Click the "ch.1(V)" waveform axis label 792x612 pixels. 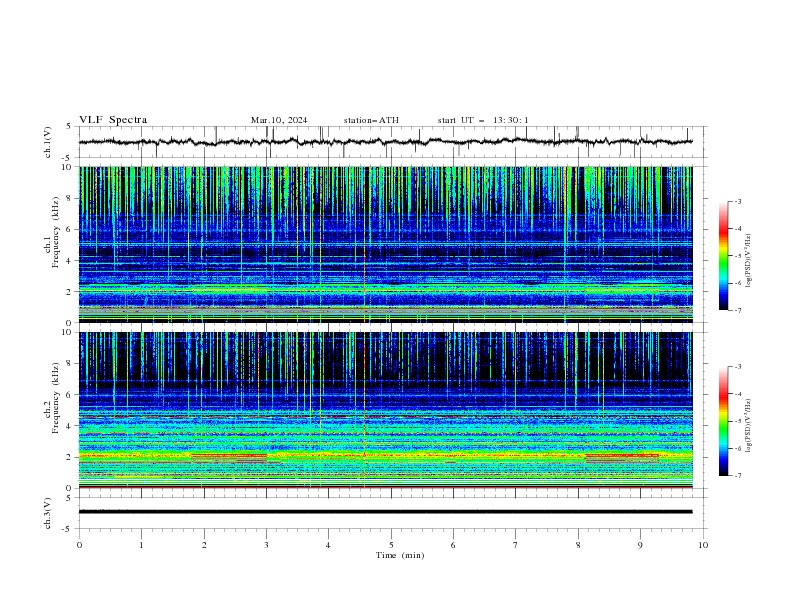(x=48, y=142)
